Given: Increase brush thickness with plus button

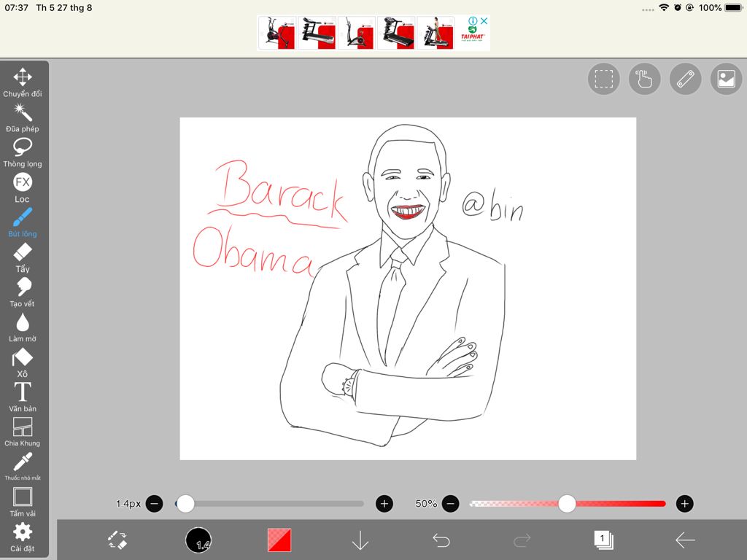Looking at the screenshot, I should click(x=384, y=503).
